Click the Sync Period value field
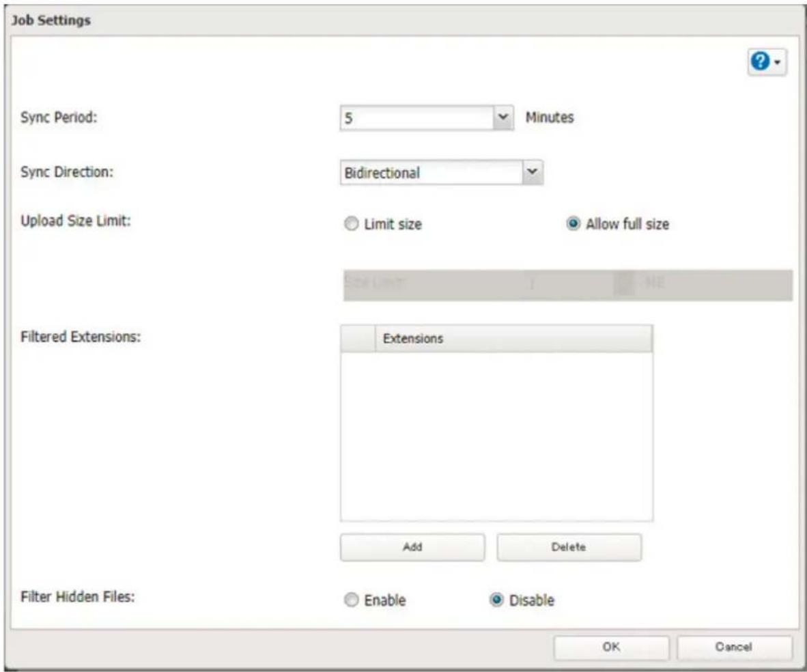Screen dimensions: 807x672 [417, 118]
